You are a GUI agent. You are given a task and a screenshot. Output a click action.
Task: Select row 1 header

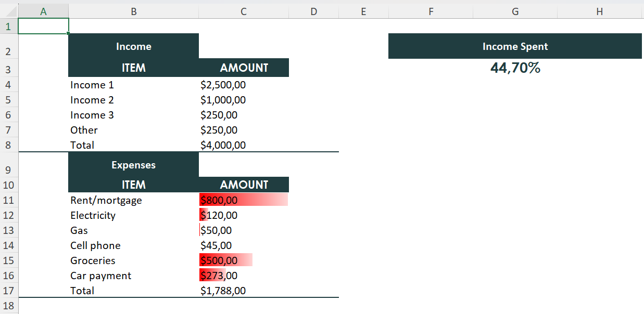9,26
